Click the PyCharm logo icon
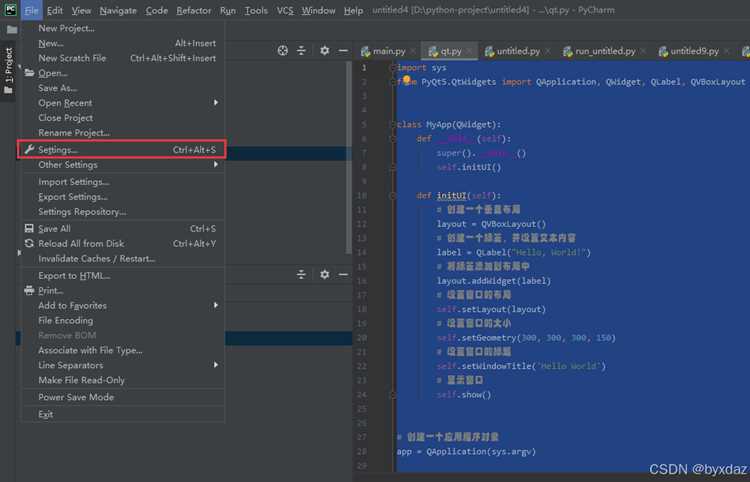Screen dimensions: 750x482 click(10, 10)
